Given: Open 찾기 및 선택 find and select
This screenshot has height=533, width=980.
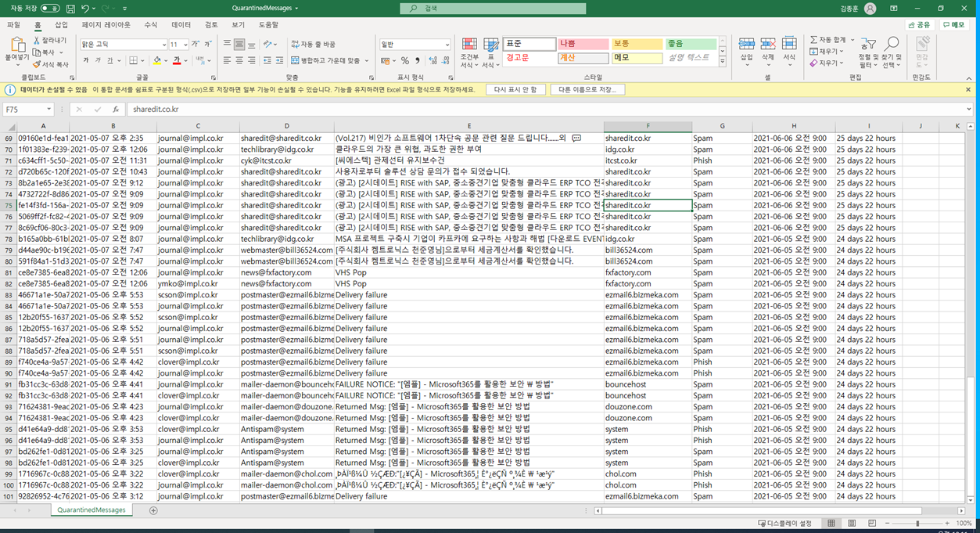Looking at the screenshot, I should [892, 53].
